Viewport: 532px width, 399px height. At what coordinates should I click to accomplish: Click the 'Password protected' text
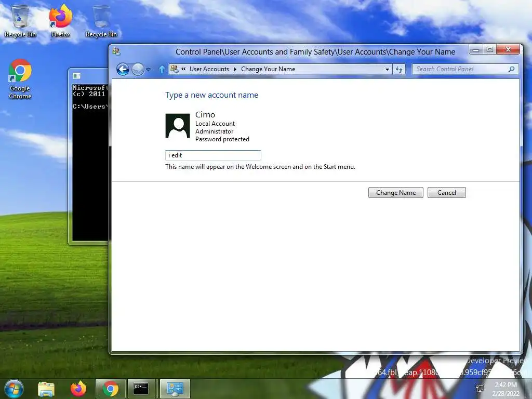tap(222, 139)
